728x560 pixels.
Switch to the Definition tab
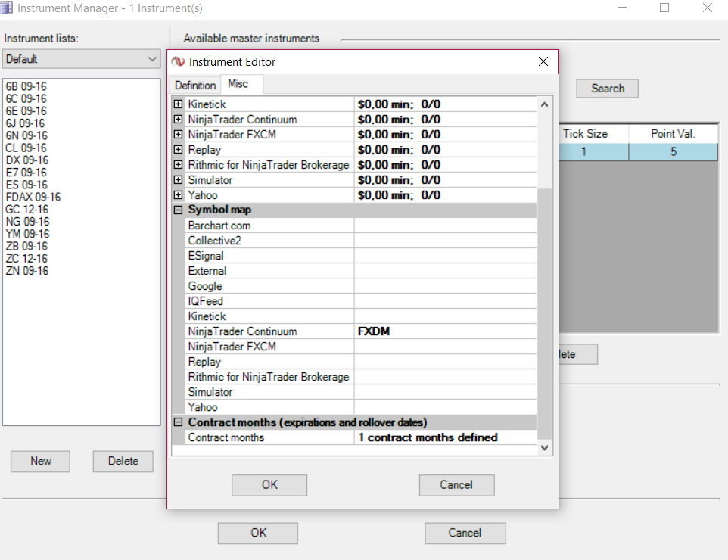[195, 86]
